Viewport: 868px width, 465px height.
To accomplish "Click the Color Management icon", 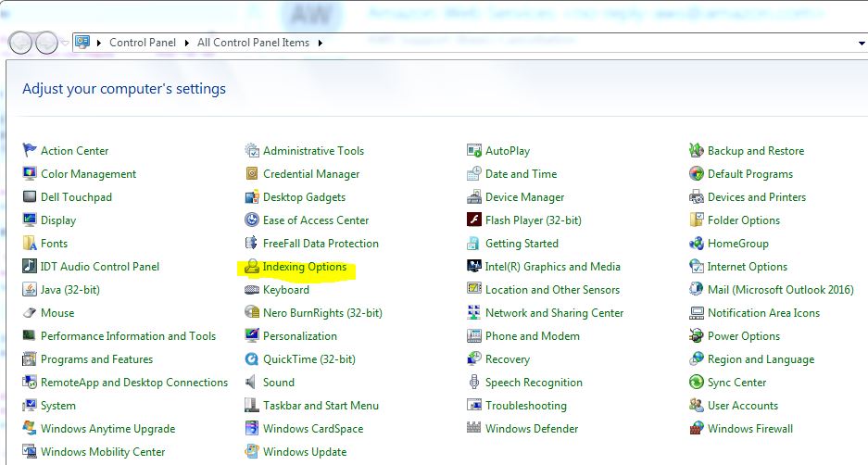I will tap(30, 173).
